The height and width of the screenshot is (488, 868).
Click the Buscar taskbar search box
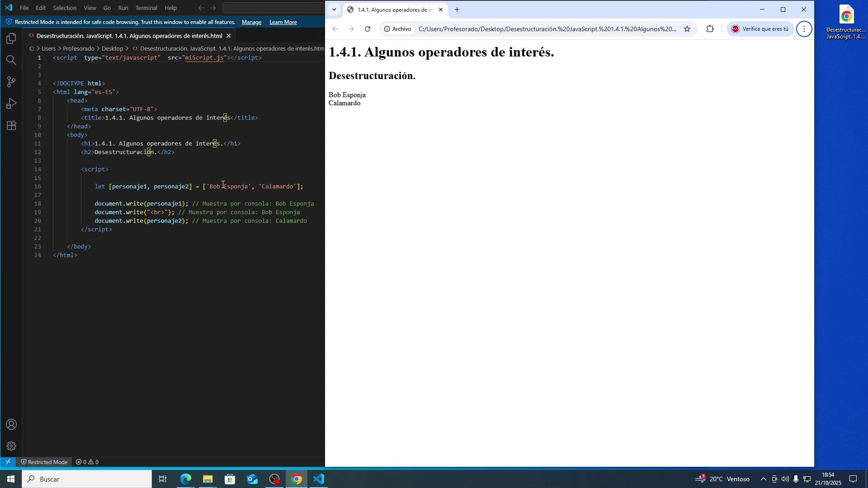tap(87, 479)
